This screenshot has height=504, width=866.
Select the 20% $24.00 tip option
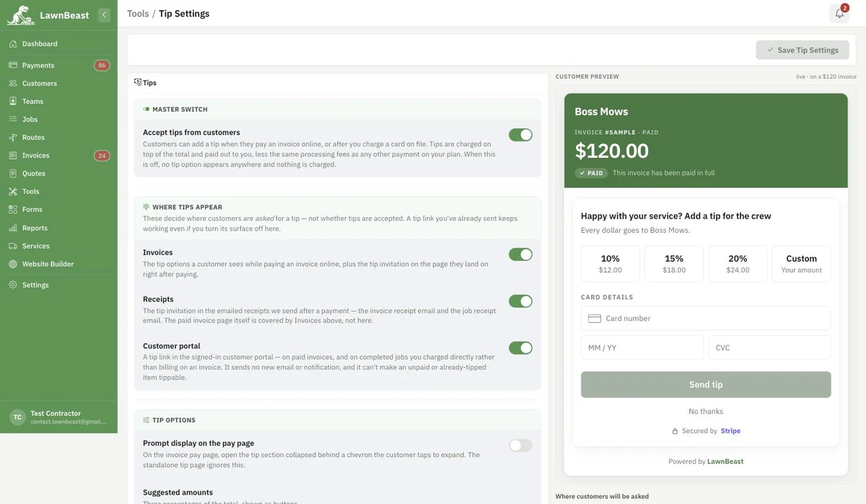click(738, 264)
